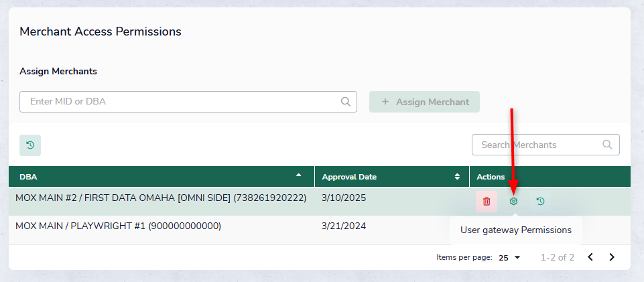Open Items per page dropdown
Viewport: 644px width, 282px height.
coord(509,257)
